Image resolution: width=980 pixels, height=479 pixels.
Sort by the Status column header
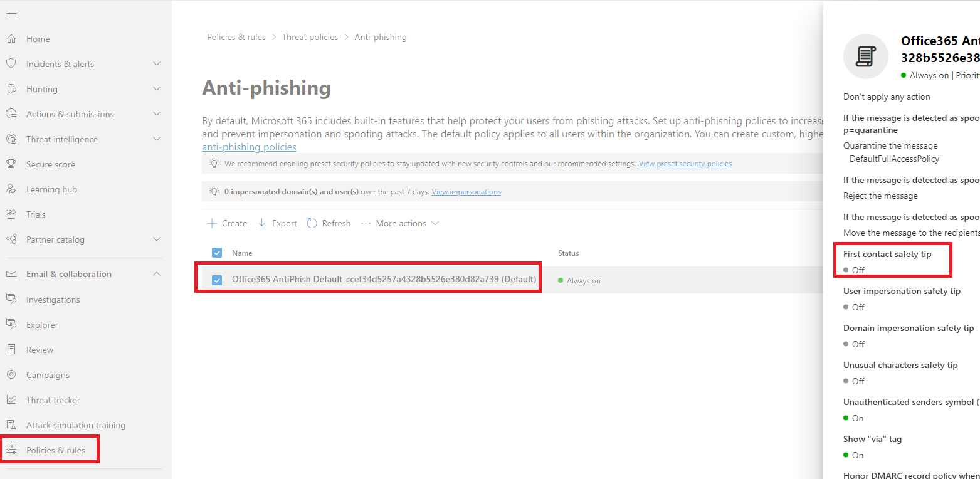point(569,253)
